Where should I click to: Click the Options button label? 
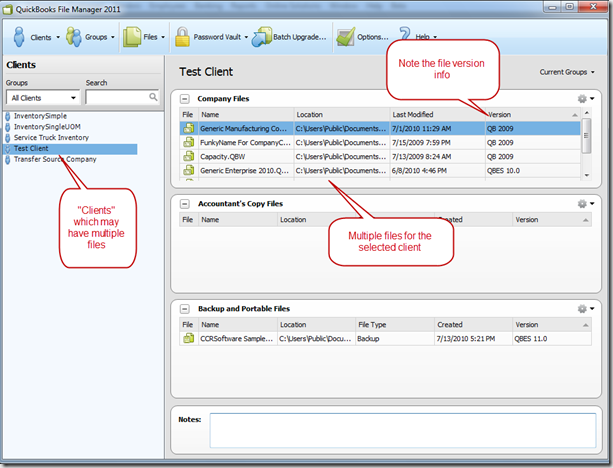[373, 37]
